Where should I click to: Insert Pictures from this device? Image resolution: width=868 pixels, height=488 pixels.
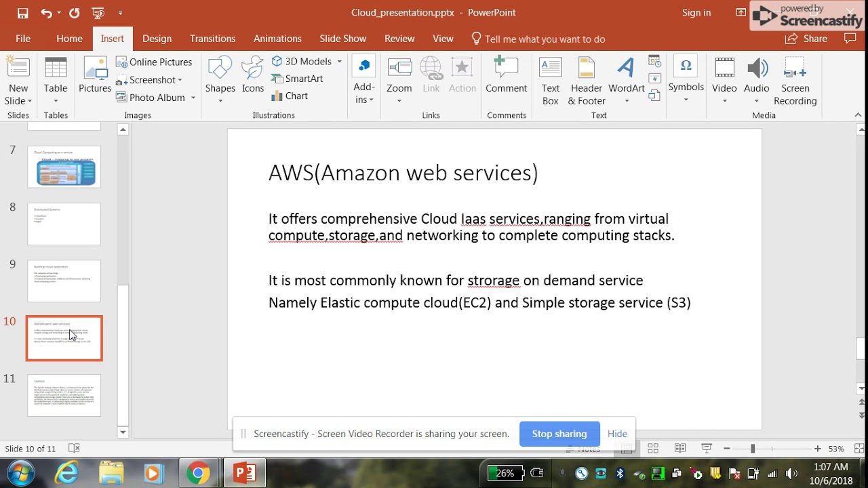(x=95, y=76)
